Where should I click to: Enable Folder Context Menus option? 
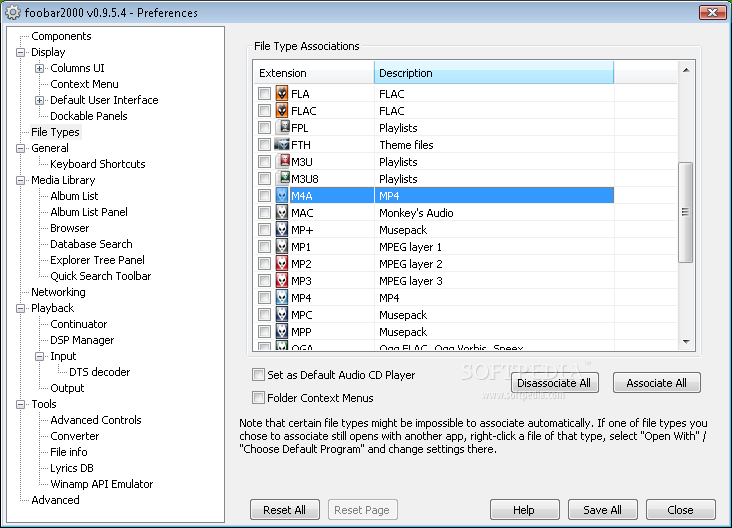point(258,398)
